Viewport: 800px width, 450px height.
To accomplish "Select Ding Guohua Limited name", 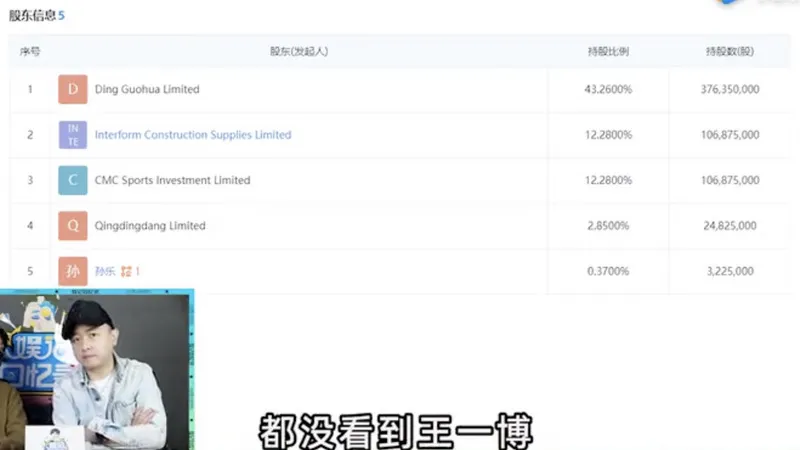I will tap(147, 89).
